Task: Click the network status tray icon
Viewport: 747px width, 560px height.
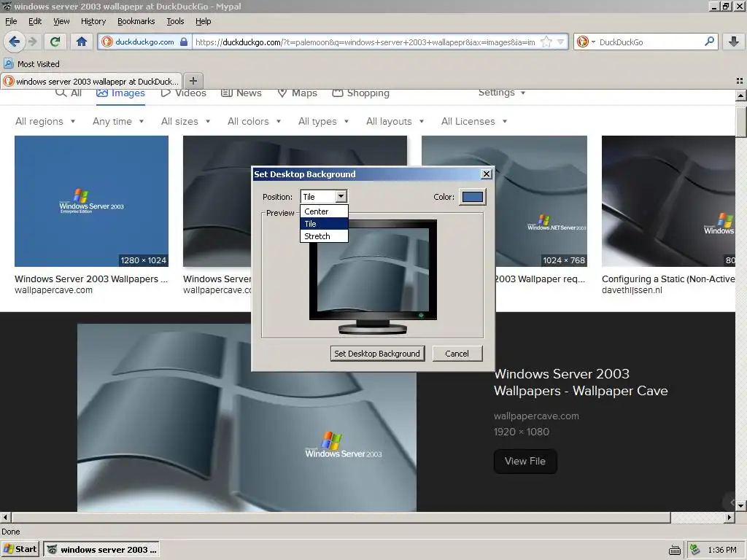Action: point(695,550)
